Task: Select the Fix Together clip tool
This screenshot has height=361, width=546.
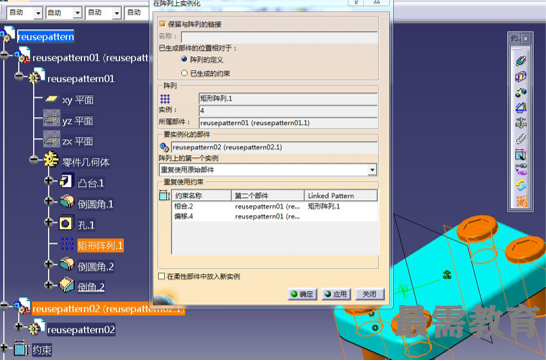Action: (521, 138)
